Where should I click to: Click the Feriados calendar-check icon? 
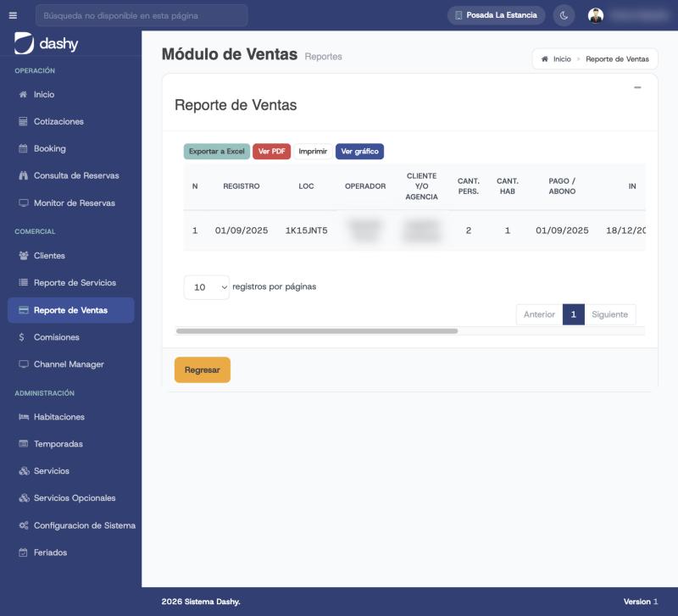(24, 552)
